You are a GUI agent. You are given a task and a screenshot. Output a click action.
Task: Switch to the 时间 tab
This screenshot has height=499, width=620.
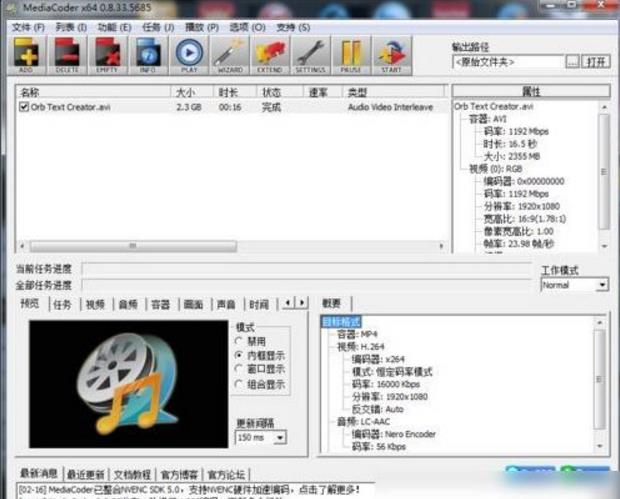[259, 304]
